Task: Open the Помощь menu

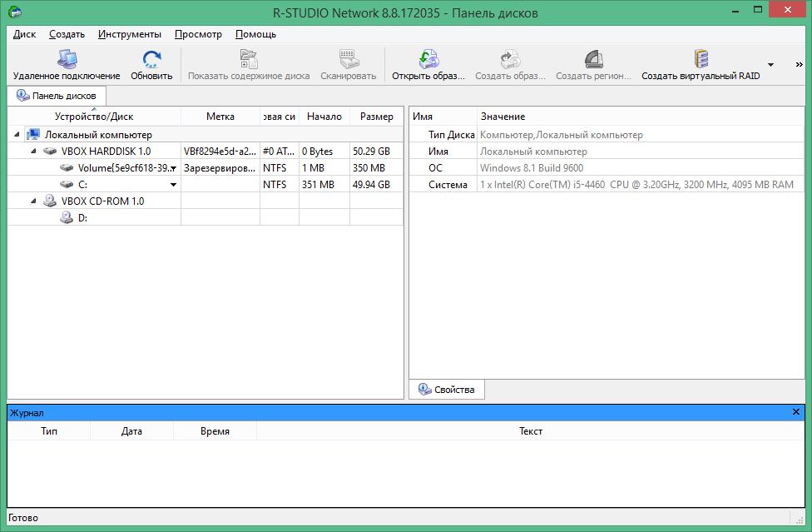Action: pyautogui.click(x=255, y=34)
